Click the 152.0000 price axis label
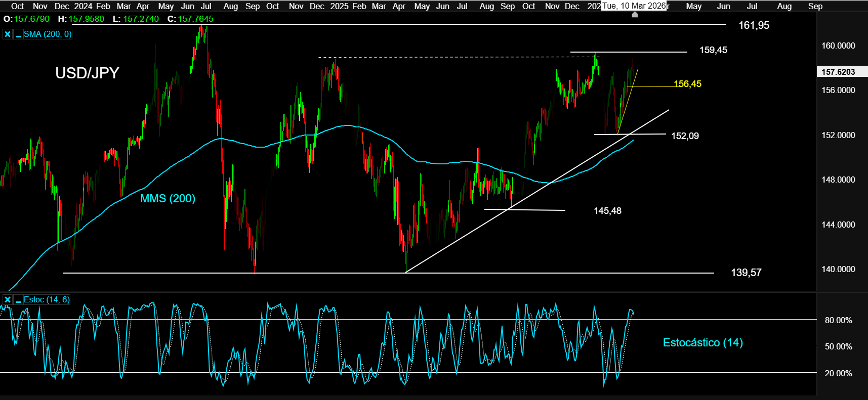 click(x=838, y=135)
